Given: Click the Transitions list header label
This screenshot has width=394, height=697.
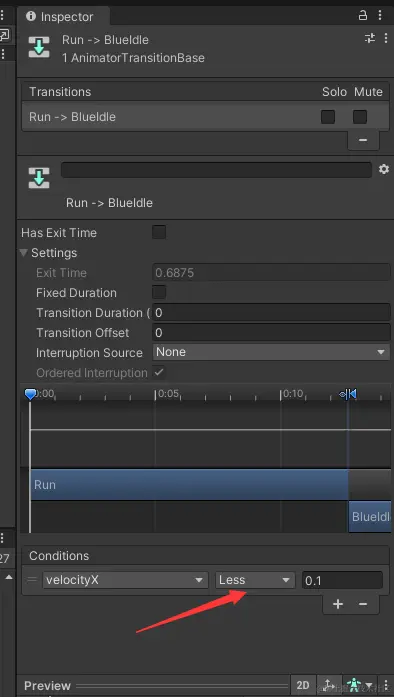Looking at the screenshot, I should click(x=60, y=92).
